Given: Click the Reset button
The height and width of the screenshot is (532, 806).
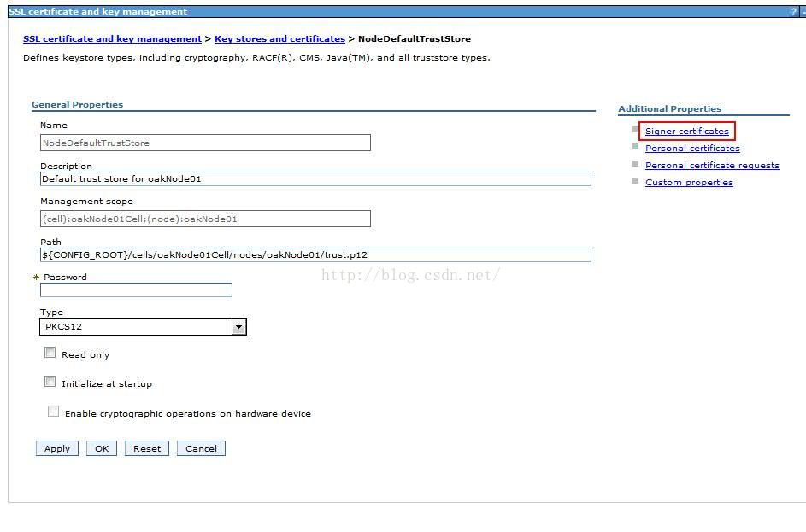Looking at the screenshot, I should click(x=146, y=448).
